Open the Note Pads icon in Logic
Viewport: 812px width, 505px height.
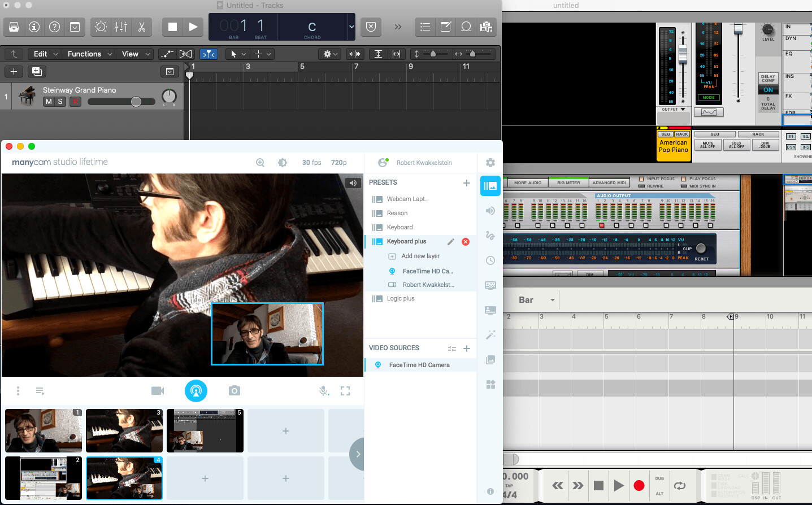coord(446,27)
